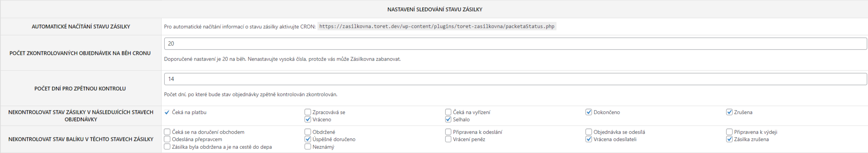Tick the 'Připravena k odeslání' checkbox
The width and height of the screenshot is (868, 153).
coord(448,132)
